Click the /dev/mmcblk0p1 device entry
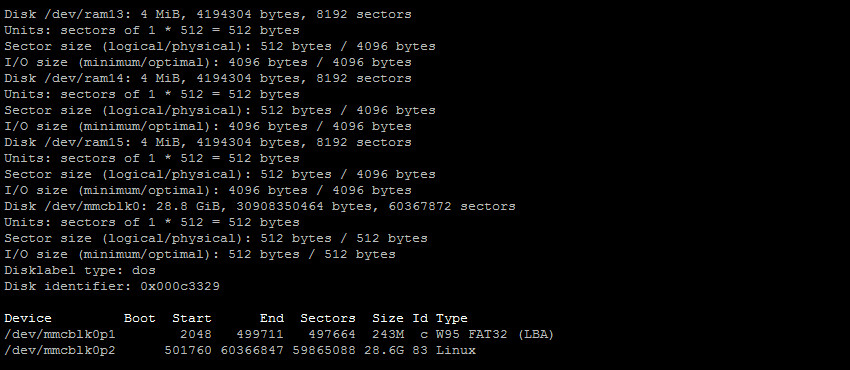Screen dimensions: 850x370 pos(60,335)
